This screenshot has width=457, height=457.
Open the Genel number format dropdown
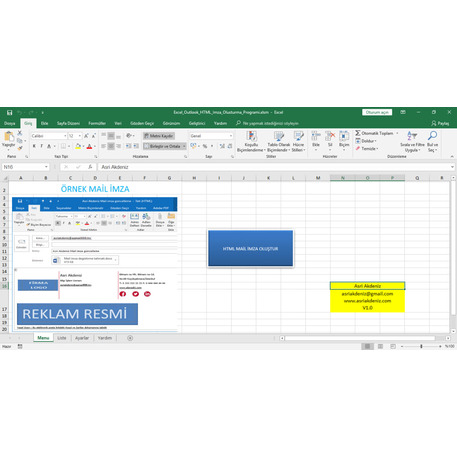pos(231,136)
